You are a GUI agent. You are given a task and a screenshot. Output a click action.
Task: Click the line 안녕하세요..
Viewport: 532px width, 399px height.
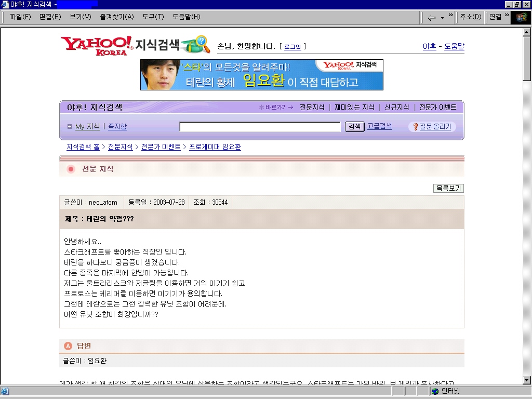(x=83, y=242)
